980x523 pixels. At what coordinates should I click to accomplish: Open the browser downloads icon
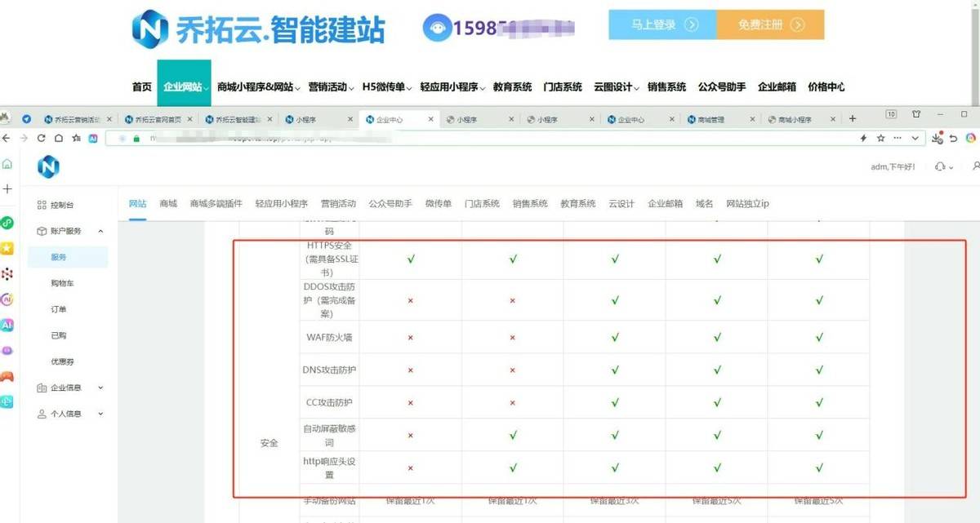[x=938, y=139]
